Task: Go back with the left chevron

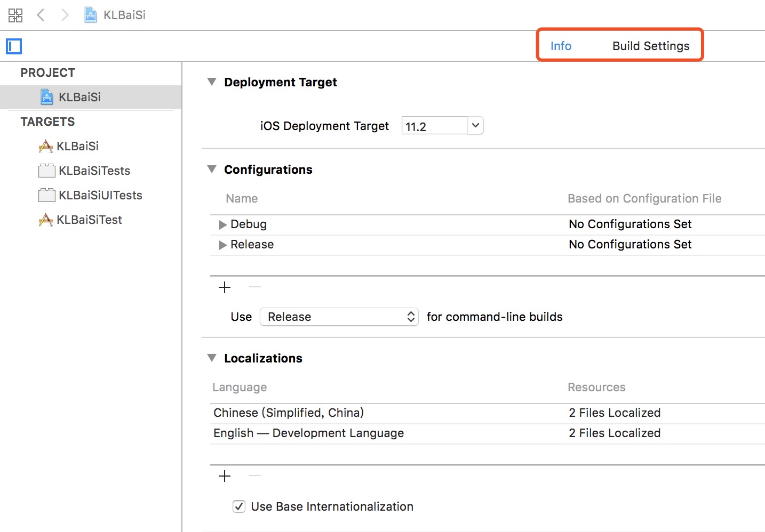Action: (x=41, y=15)
